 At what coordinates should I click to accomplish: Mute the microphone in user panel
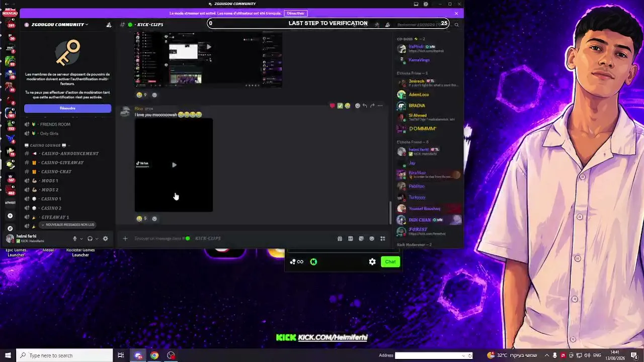click(74, 239)
